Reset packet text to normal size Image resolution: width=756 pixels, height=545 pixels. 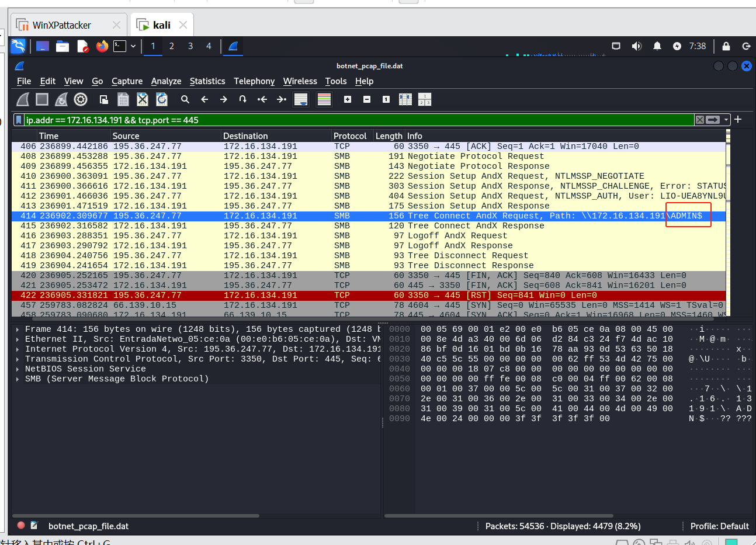click(386, 100)
